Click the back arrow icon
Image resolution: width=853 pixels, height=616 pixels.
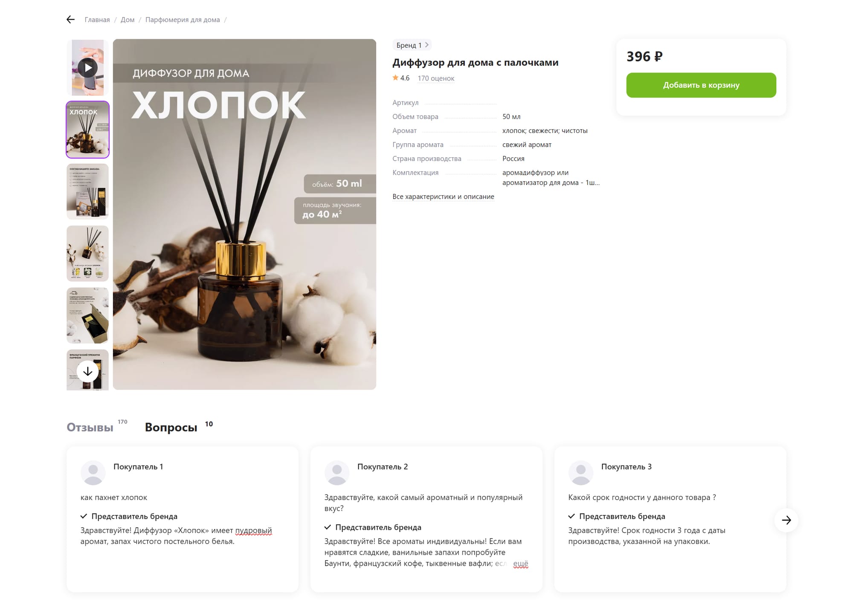pyautogui.click(x=71, y=20)
